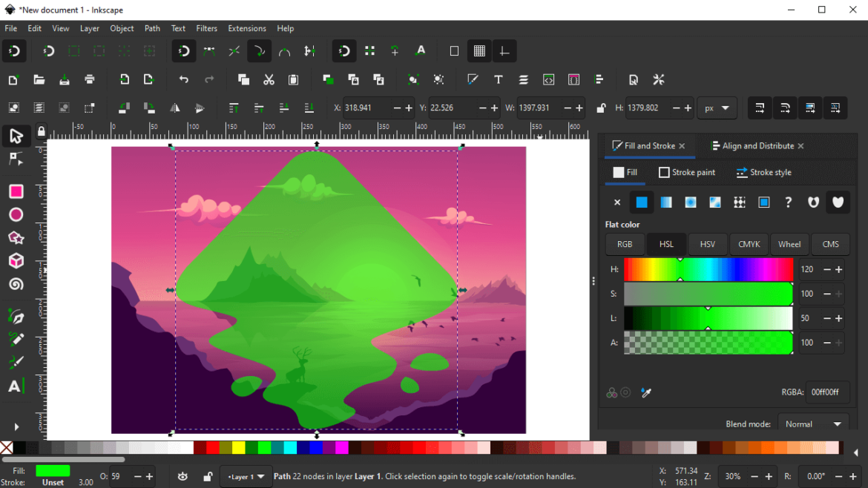Choose the Star and polygon tool
The height and width of the screenshot is (488, 868).
click(x=16, y=237)
